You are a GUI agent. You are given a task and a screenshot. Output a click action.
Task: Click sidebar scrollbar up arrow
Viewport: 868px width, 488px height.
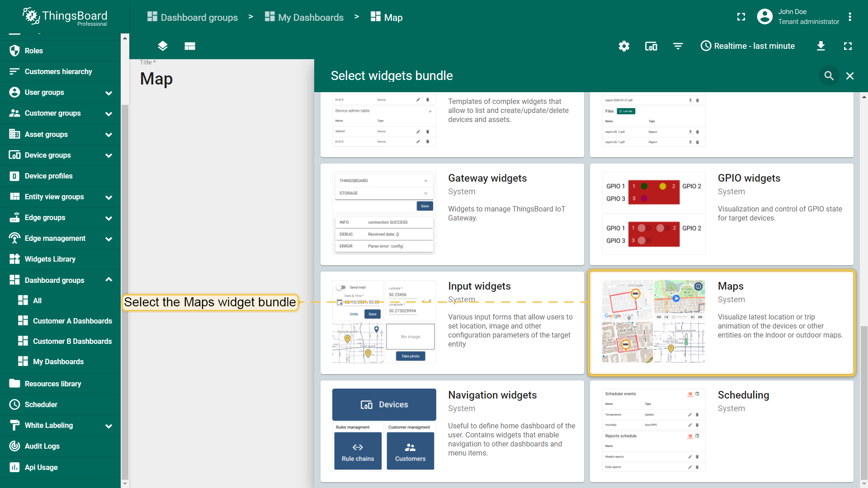[x=125, y=38]
